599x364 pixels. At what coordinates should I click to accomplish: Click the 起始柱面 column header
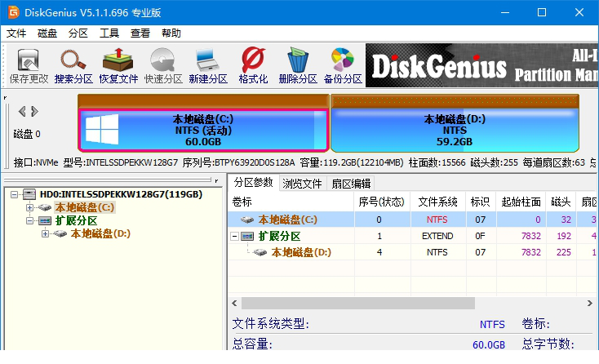(x=521, y=202)
